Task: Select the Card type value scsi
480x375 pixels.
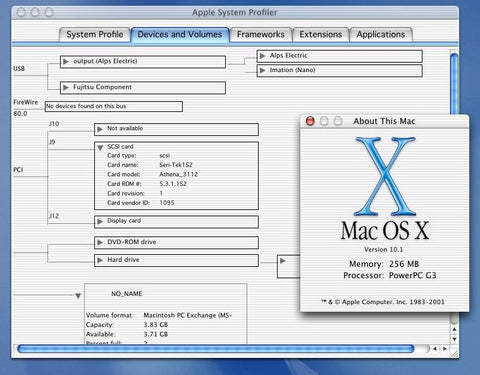Action: coord(164,155)
